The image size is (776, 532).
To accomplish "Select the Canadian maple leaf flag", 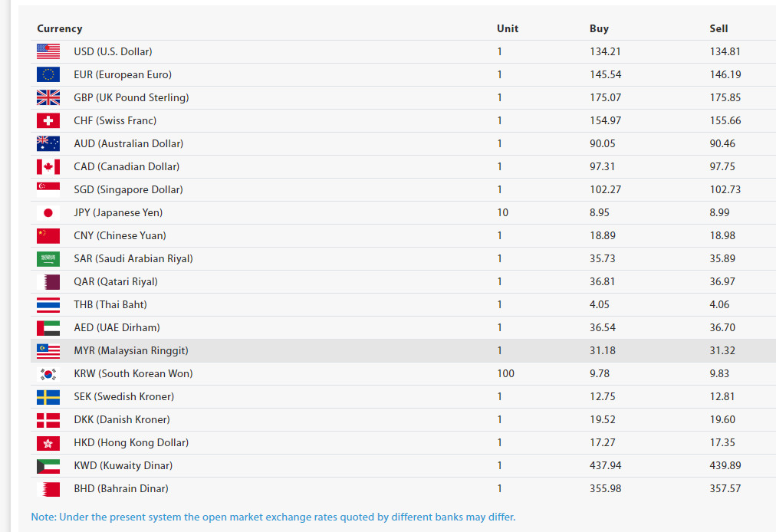I will [x=48, y=167].
